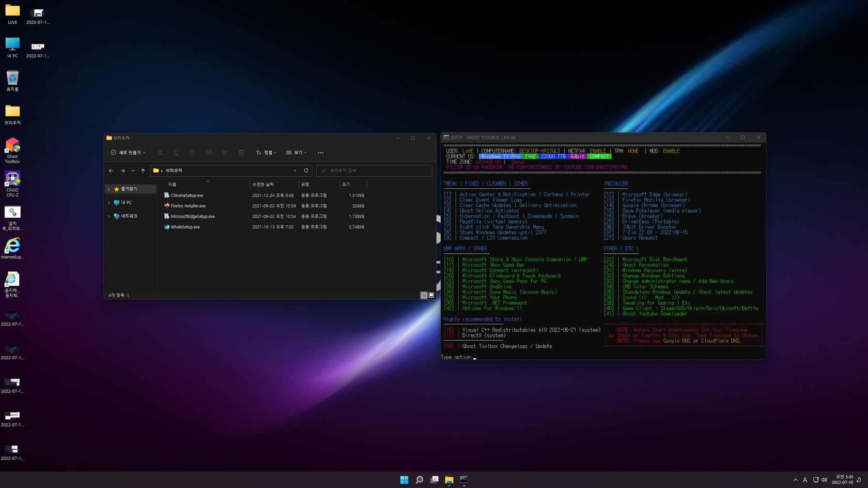Click option 12 Microsoft Edge line
The height and width of the screenshot is (488, 868).
(646, 195)
